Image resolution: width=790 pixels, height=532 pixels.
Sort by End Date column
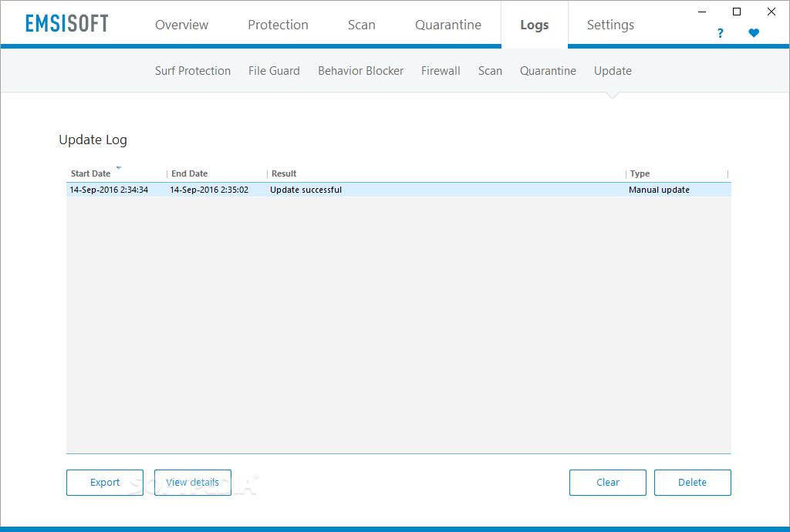tap(190, 173)
